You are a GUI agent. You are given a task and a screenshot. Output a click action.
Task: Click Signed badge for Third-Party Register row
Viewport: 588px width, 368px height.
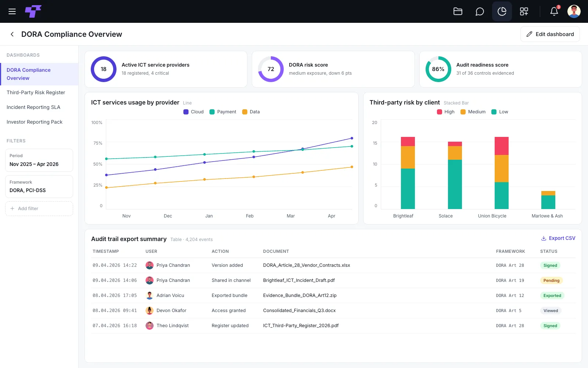(x=550, y=326)
